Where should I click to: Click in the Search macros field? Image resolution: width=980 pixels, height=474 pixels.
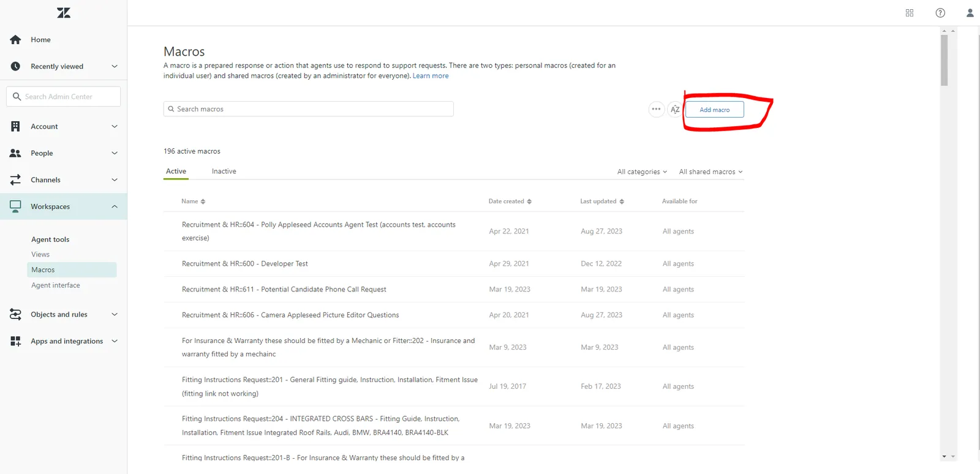308,109
